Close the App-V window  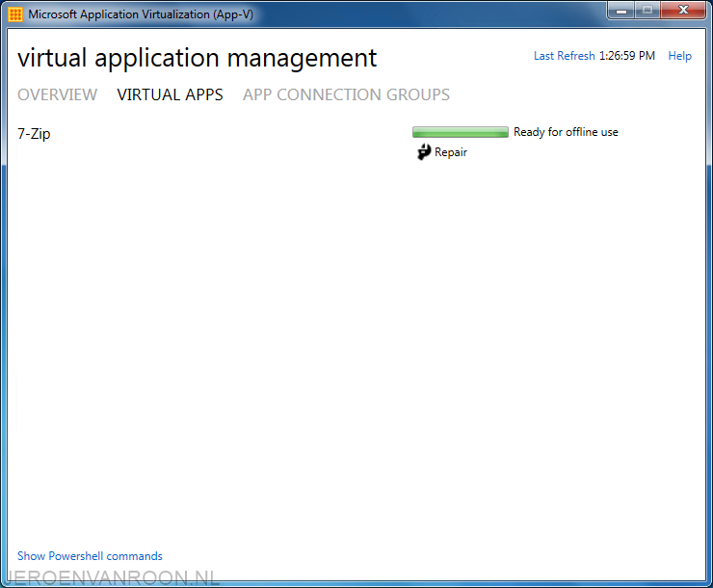[683, 10]
